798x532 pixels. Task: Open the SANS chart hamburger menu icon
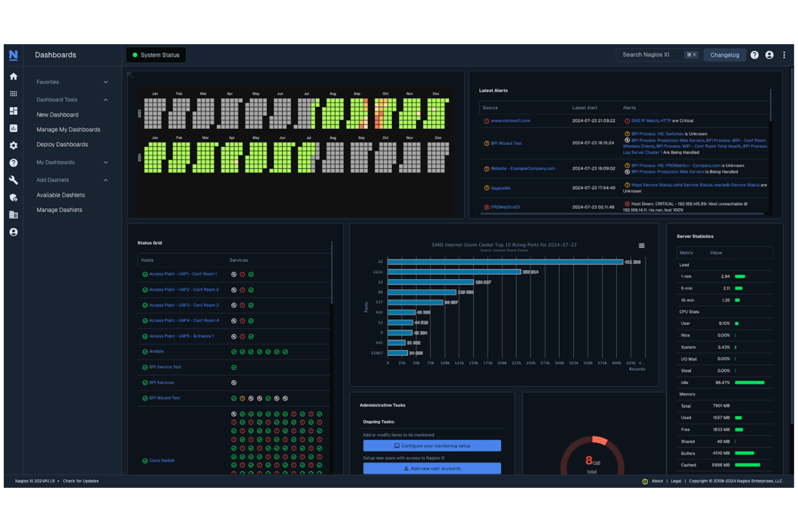point(642,245)
